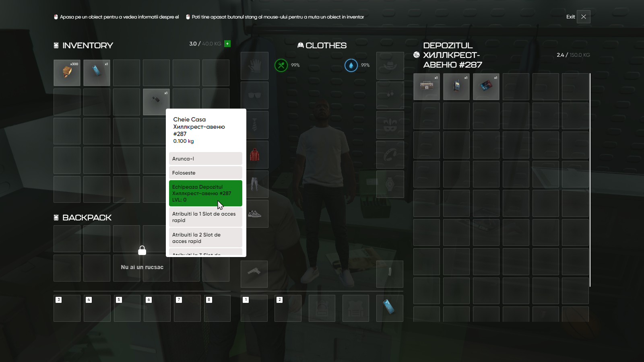Select the sneakers clothing slot
The width and height of the screenshot is (644, 362).
point(254,214)
